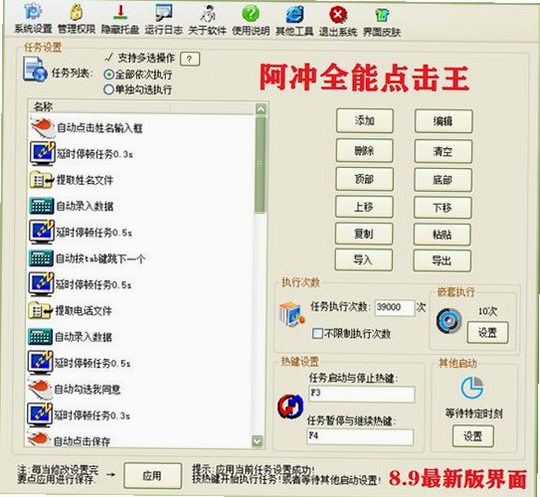
Task: Select the 自动点击保存 task row
Action: 139,440
